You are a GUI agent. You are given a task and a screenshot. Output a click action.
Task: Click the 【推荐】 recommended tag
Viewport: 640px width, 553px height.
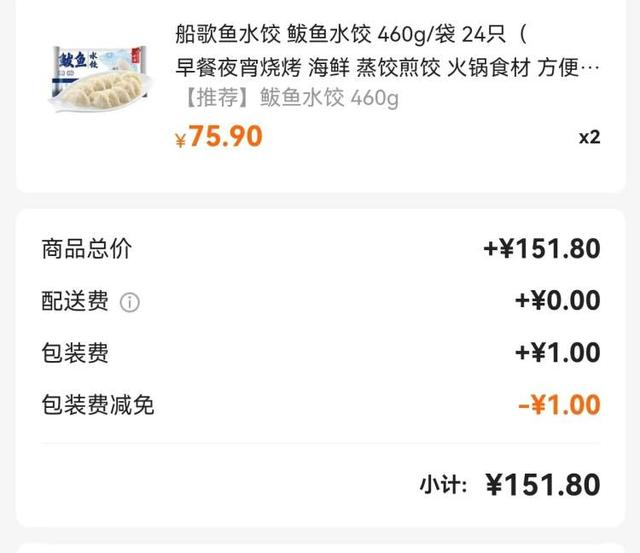(216, 98)
